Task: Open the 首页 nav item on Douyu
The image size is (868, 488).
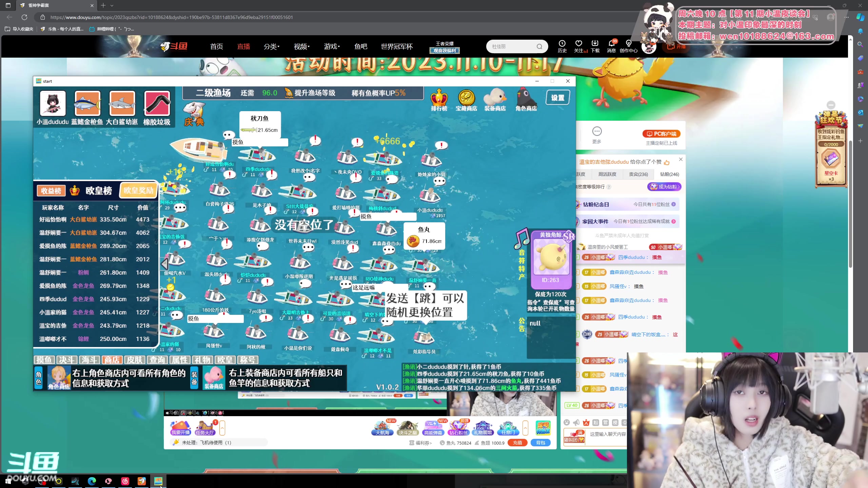Action: (x=216, y=46)
